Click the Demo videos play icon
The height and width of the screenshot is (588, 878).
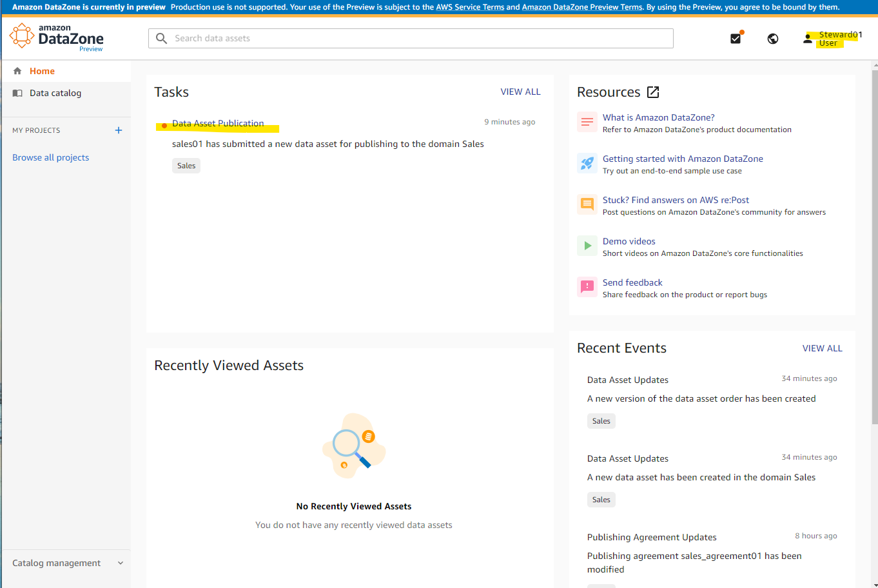pos(587,246)
